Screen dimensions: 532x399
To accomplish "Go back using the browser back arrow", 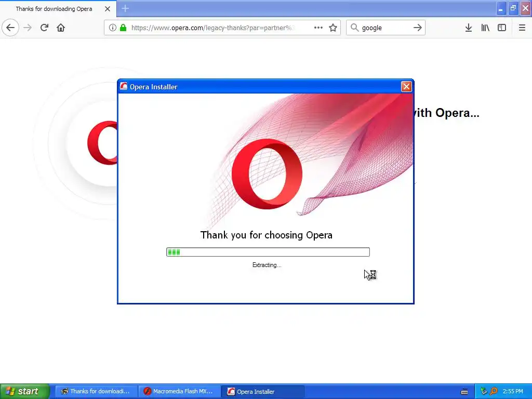I will pyautogui.click(x=10, y=28).
